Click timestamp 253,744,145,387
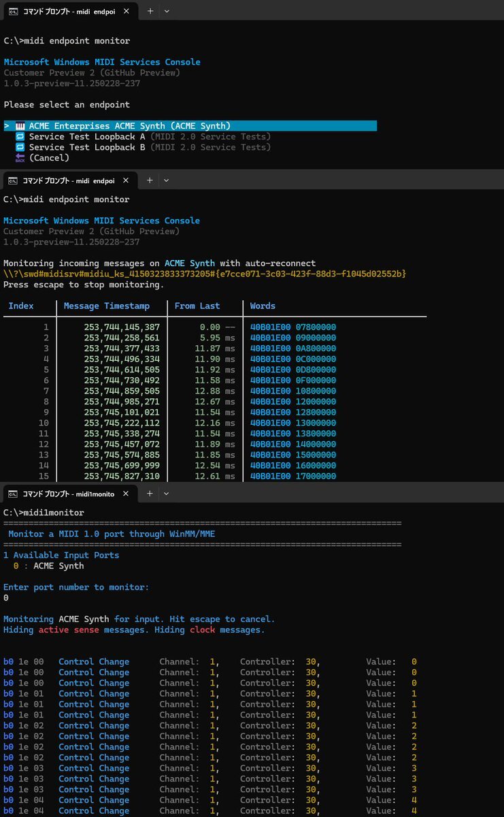Viewport: 504px width, 817px height. pos(122,327)
